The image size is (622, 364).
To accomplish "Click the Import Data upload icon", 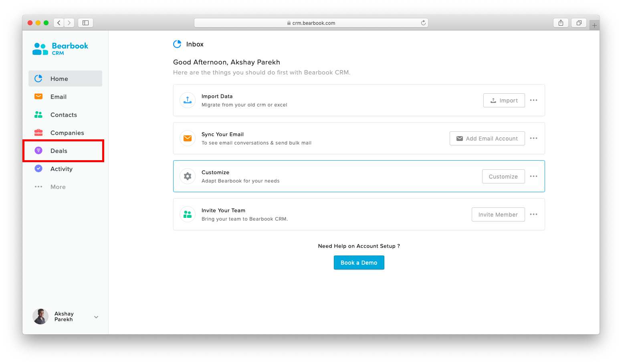I will tap(188, 100).
